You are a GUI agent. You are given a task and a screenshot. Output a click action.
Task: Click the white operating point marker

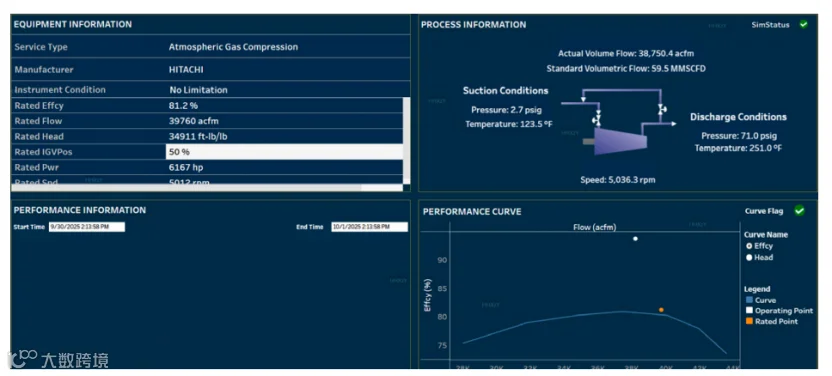[635, 239]
